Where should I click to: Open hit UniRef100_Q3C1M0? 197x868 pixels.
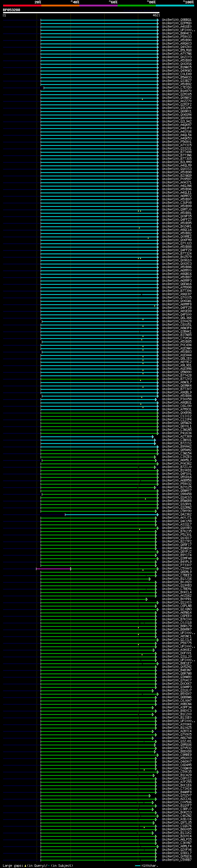point(176,108)
